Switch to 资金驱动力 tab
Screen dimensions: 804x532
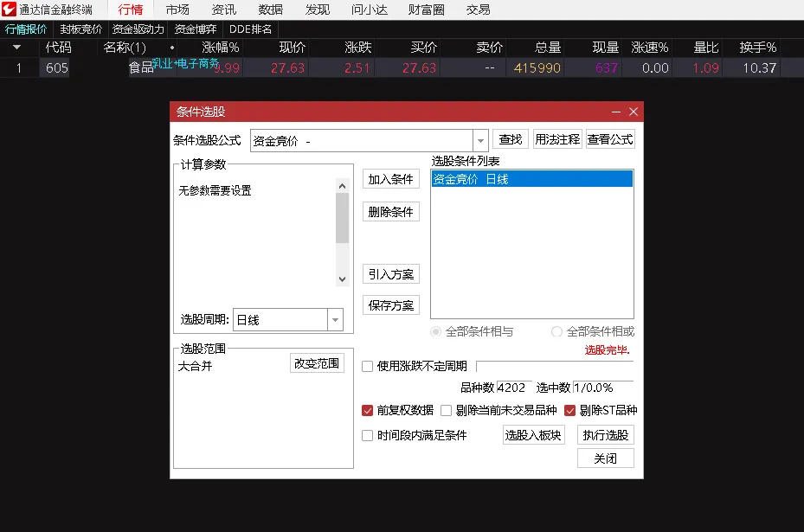[138, 29]
